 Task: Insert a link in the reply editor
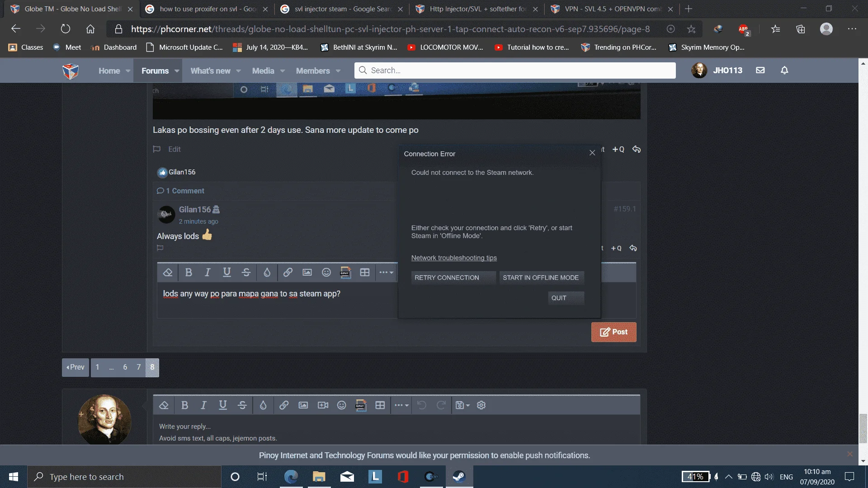284,405
